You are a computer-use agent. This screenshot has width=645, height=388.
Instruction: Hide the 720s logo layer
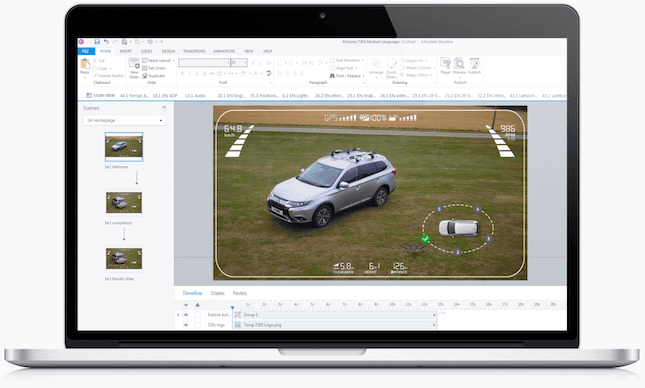click(x=186, y=325)
